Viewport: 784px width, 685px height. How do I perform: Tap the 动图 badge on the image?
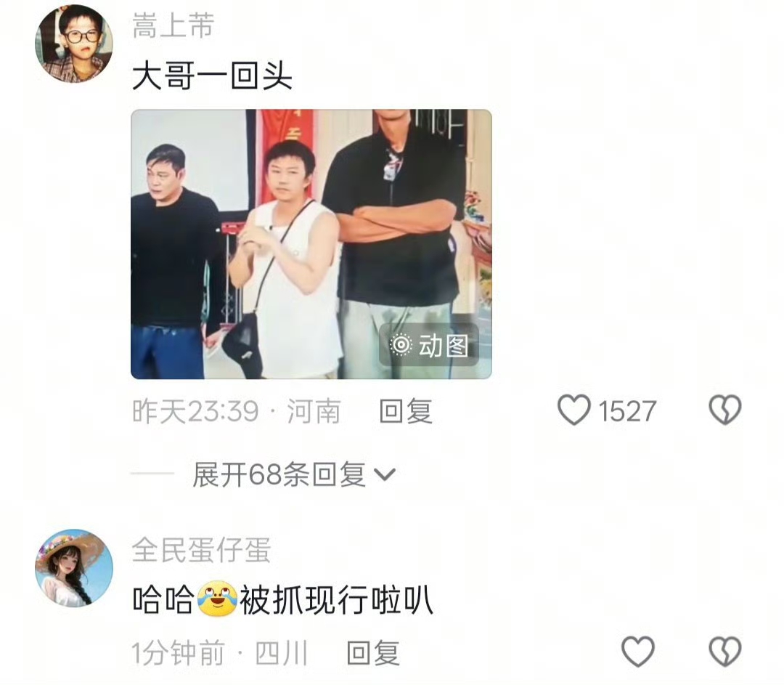(x=429, y=345)
